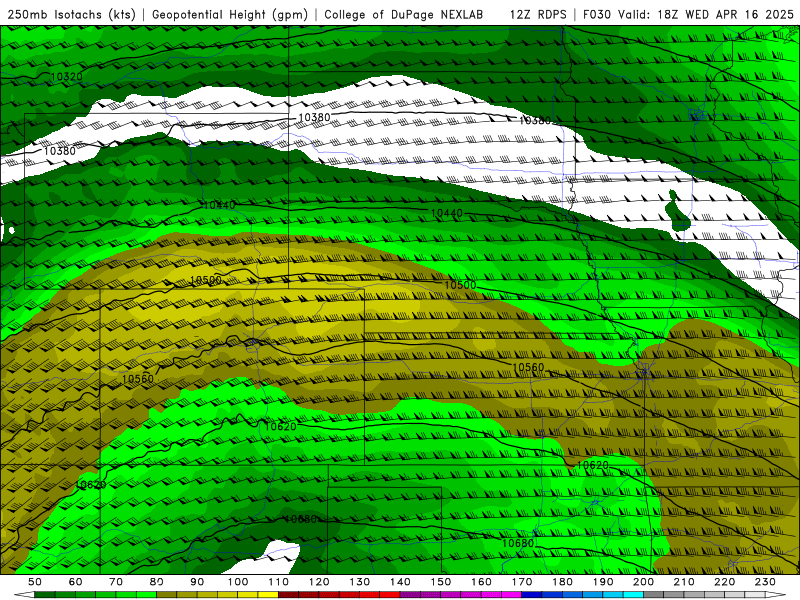This screenshot has width=800, height=600.
Task: Click the 'Geopotential Height (gpm)' header text
Action: pyautogui.click(x=230, y=15)
